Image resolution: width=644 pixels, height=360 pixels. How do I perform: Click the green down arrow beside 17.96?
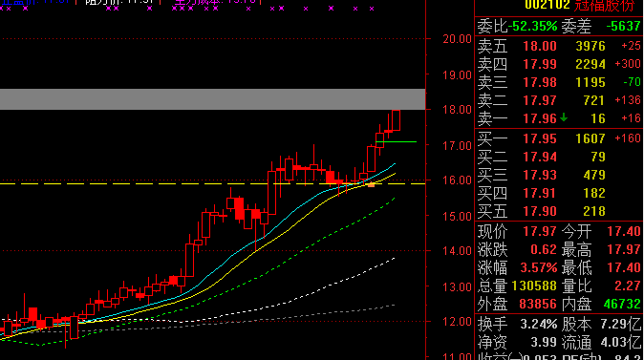click(x=564, y=118)
